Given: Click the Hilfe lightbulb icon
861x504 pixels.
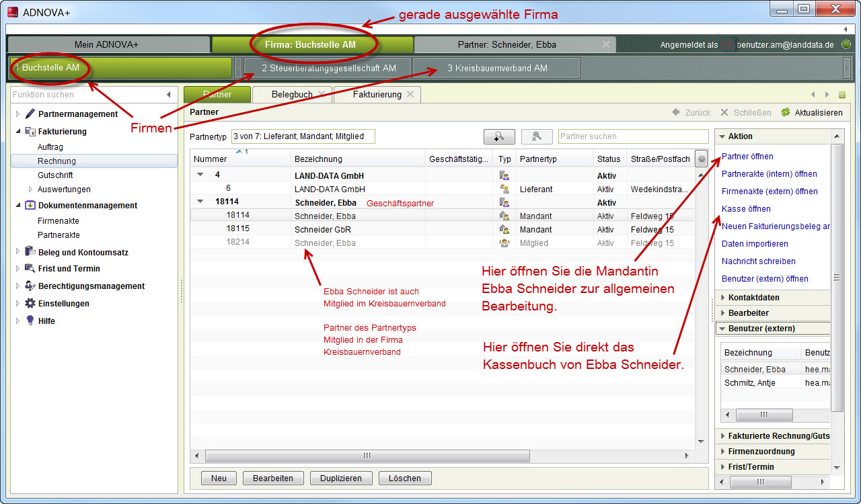Looking at the screenshot, I should tap(30, 321).
